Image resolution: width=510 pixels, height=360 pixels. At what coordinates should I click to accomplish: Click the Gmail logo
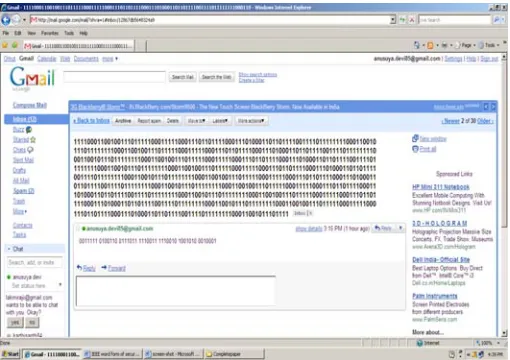coord(32,77)
